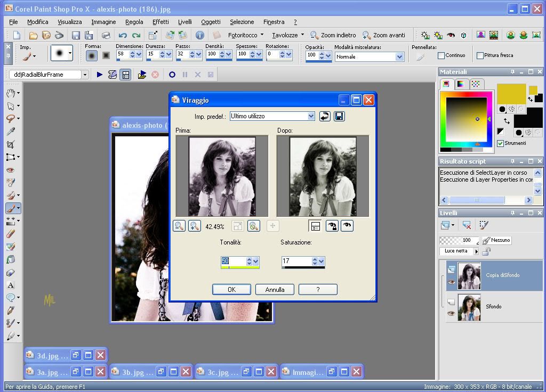546x392 pixels.
Task: Run the selected script
Action: click(100, 75)
